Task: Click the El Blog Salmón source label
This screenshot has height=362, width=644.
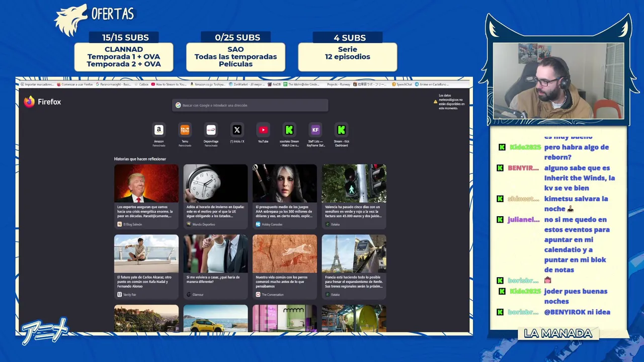Action: [130, 224]
